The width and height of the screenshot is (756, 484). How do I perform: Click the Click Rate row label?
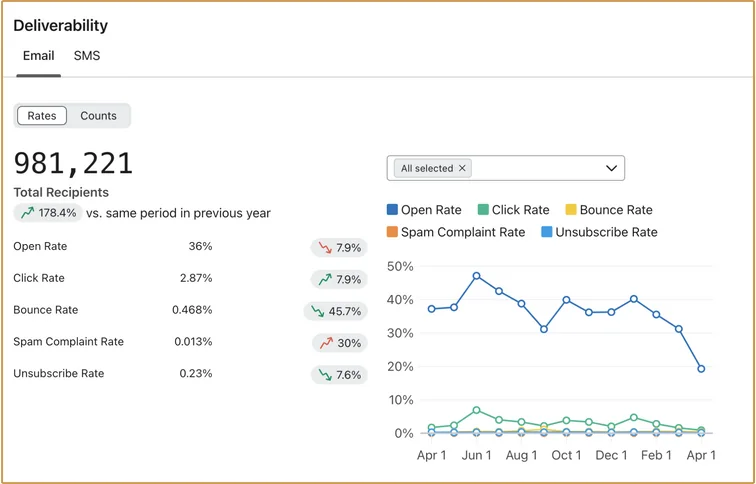[39, 278]
